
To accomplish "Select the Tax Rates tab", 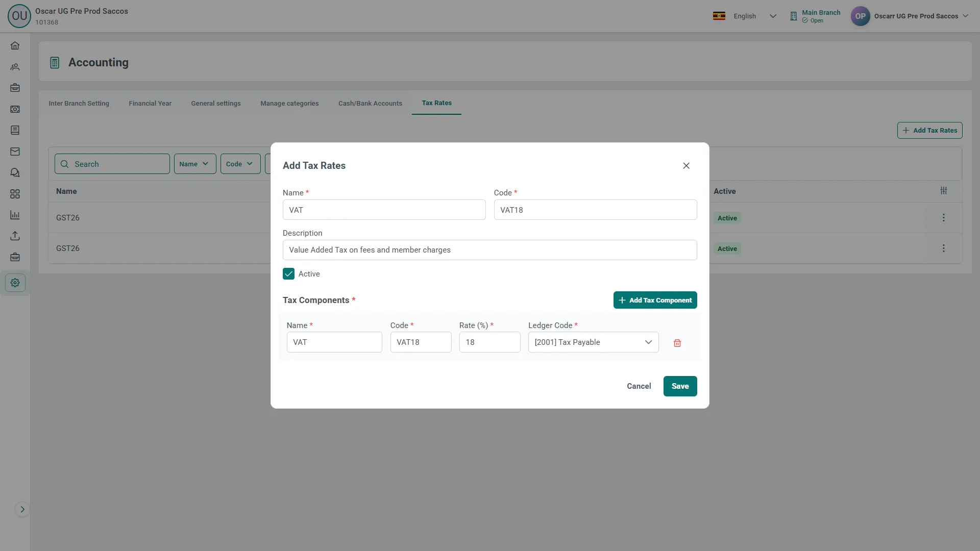I will pyautogui.click(x=436, y=103).
